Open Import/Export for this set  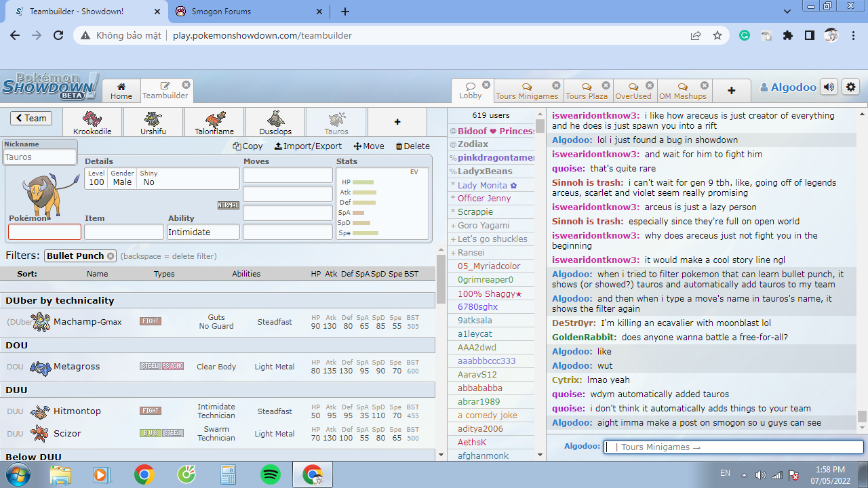pos(308,146)
